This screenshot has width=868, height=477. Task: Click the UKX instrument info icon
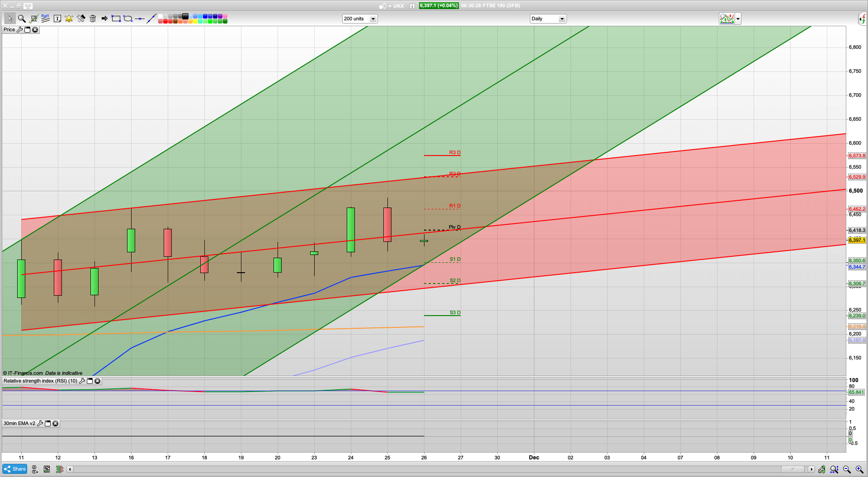[411, 6]
